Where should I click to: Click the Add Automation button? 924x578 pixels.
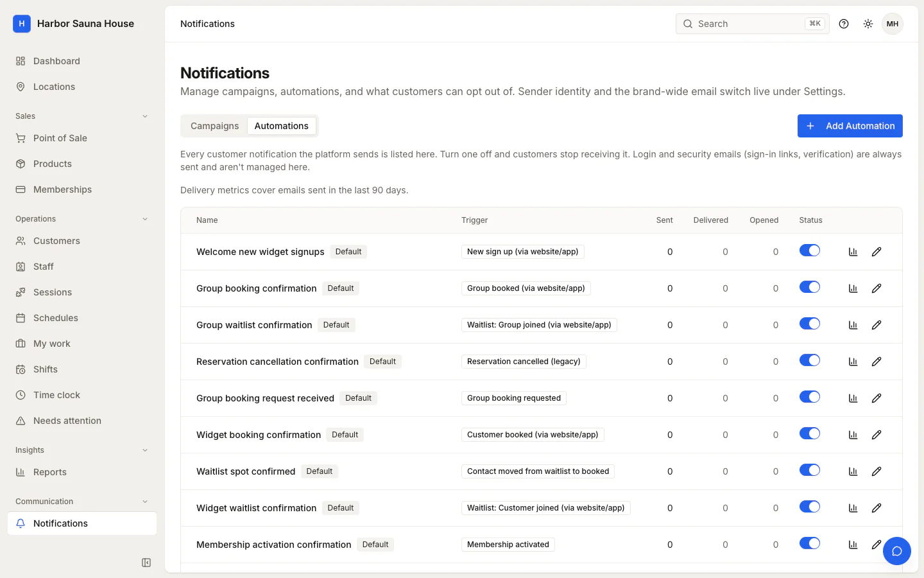(850, 126)
